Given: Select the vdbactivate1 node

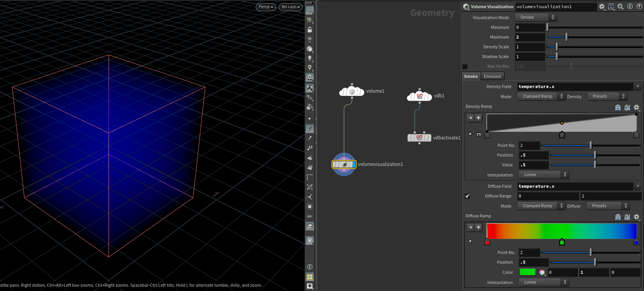Looking at the screenshot, I should pyautogui.click(x=419, y=138).
